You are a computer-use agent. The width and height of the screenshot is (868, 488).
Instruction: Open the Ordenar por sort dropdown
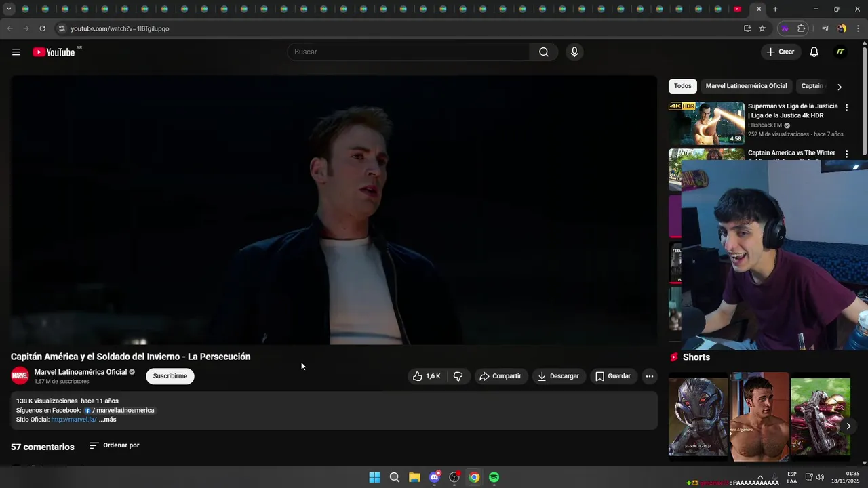coord(115,445)
